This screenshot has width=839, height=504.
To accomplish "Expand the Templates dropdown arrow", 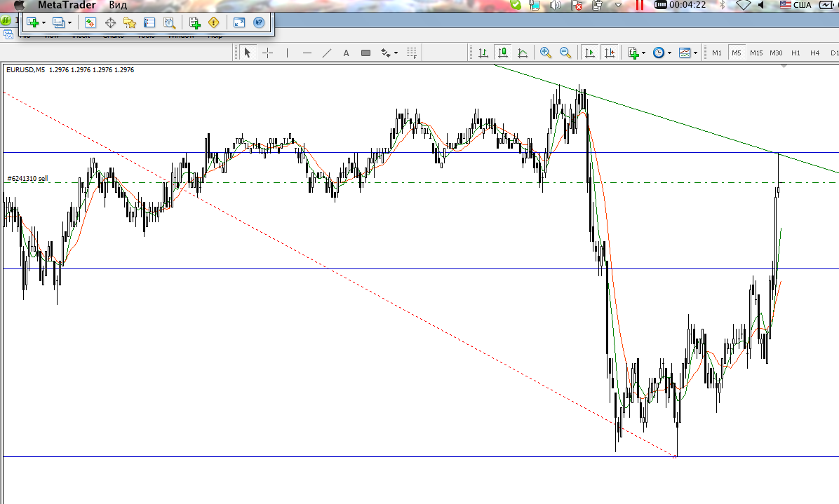I will 696,53.
